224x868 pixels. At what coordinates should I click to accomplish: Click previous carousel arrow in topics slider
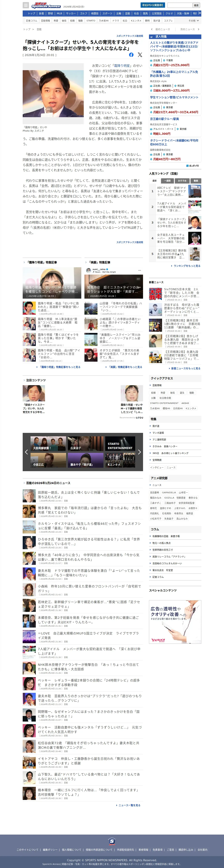(x=26, y=452)
